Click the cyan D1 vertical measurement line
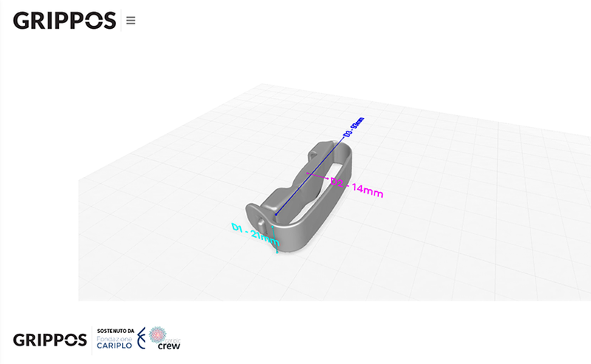 tap(276, 236)
